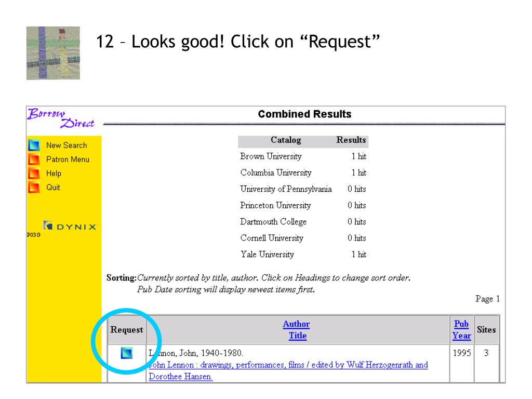Click the Sites count value 3

486,353
